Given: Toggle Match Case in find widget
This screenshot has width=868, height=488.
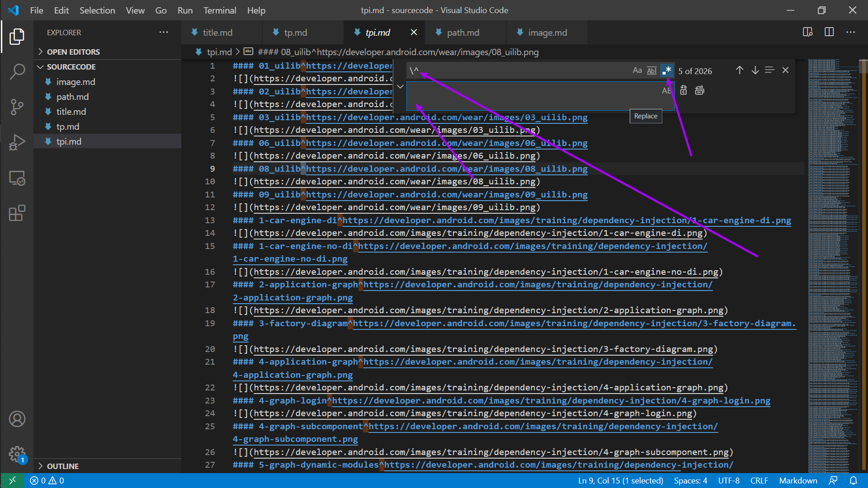Looking at the screenshot, I should (x=637, y=70).
